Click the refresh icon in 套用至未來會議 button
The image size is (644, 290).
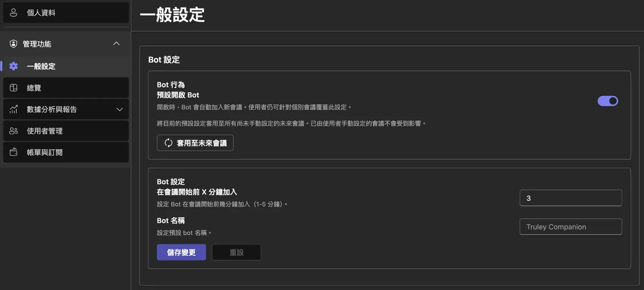click(x=168, y=143)
